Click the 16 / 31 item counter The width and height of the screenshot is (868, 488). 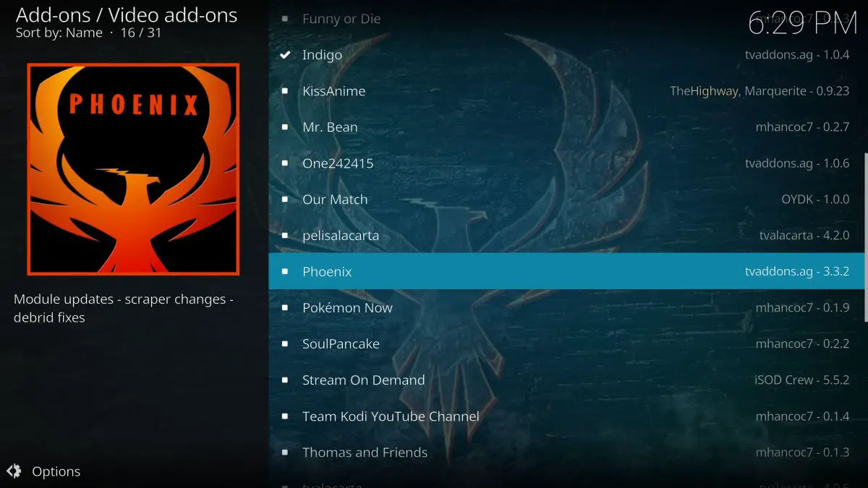point(141,33)
